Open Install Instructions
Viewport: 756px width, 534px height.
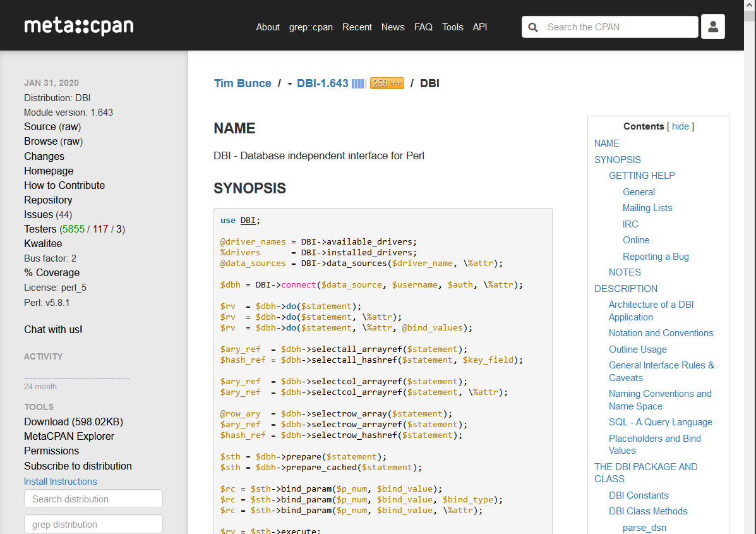point(60,482)
